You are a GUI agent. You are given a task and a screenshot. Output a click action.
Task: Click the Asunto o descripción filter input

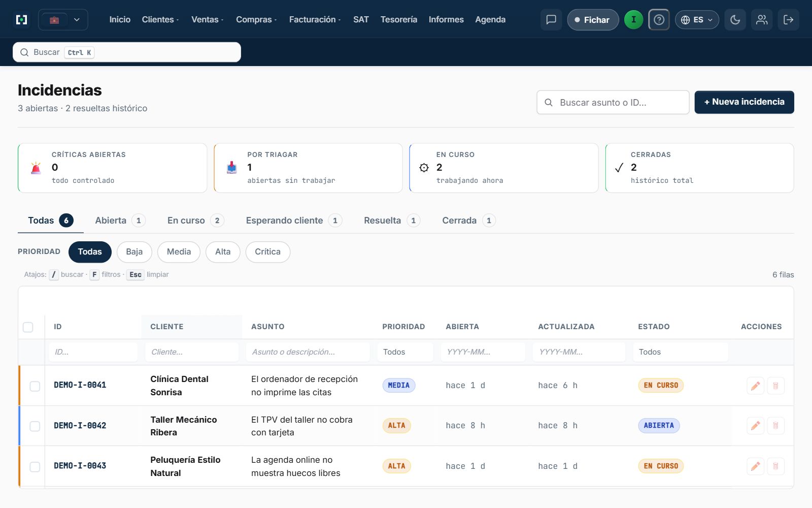point(308,352)
